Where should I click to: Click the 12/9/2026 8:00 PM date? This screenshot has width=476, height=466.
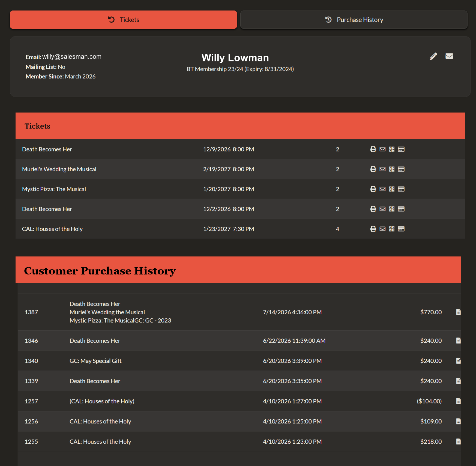point(229,149)
